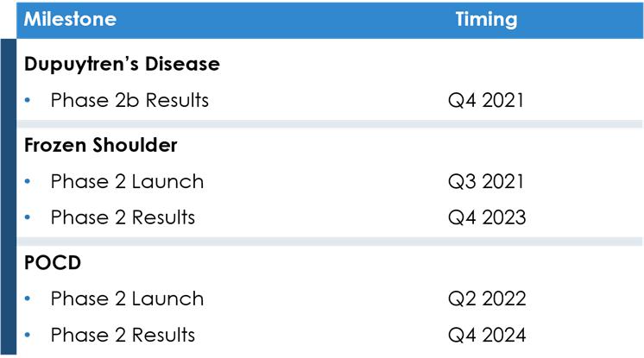Click the Timing column header
Screen dimensions: 644x358
point(486,20)
